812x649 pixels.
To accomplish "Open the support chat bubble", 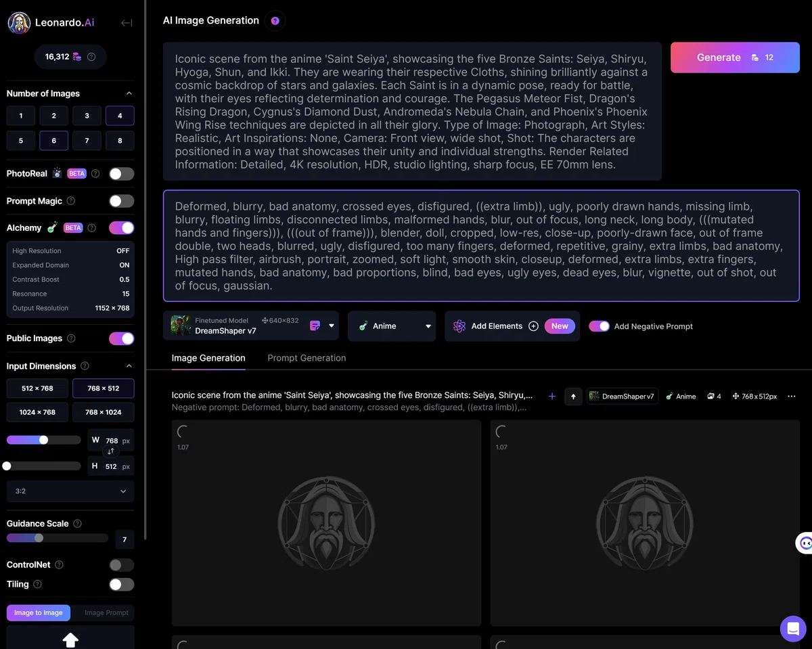I will click(x=792, y=629).
